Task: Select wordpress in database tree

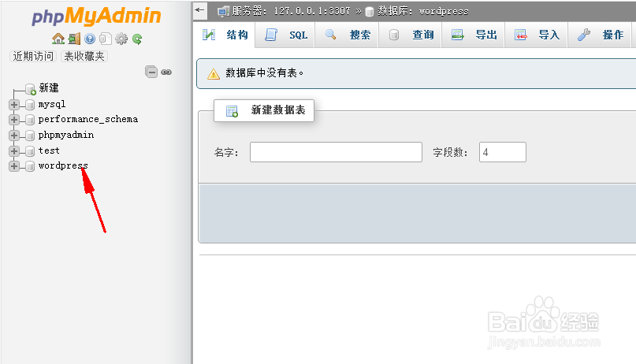Action: (63, 165)
